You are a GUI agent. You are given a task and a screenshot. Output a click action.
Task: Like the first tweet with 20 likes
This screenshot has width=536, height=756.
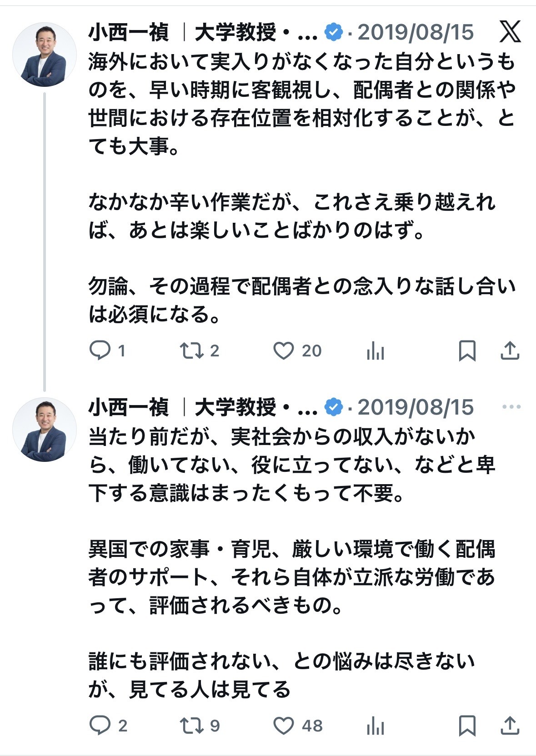point(284,351)
